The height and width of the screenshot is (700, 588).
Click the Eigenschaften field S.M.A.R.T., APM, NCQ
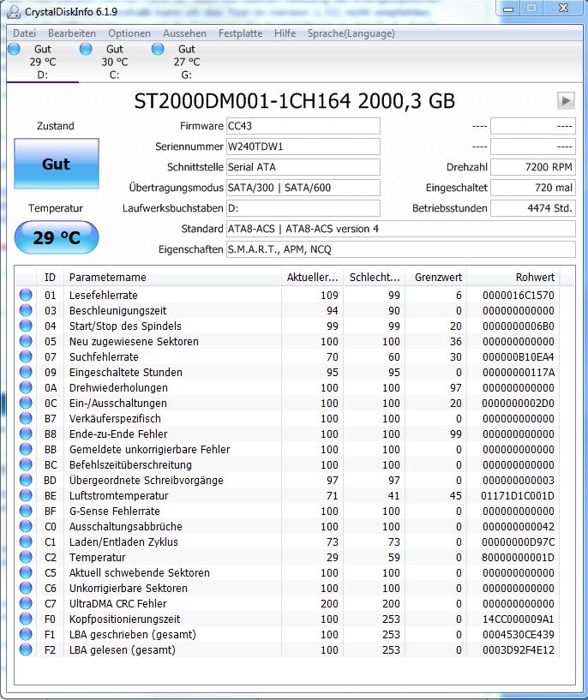tap(401, 249)
